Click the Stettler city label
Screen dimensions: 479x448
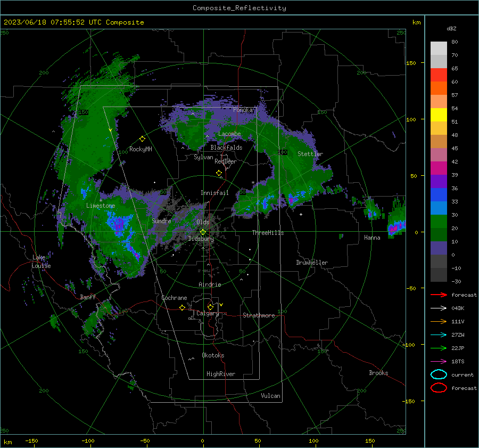click(310, 154)
